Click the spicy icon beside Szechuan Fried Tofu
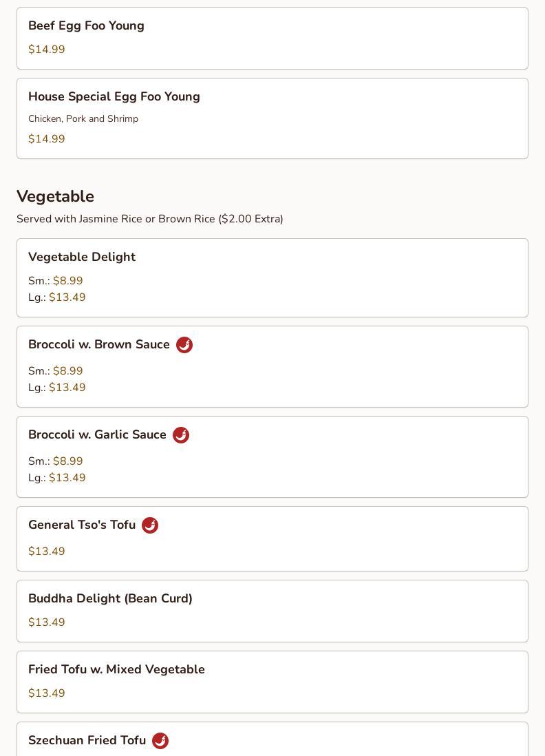This screenshot has width=545, height=756. click(160, 741)
